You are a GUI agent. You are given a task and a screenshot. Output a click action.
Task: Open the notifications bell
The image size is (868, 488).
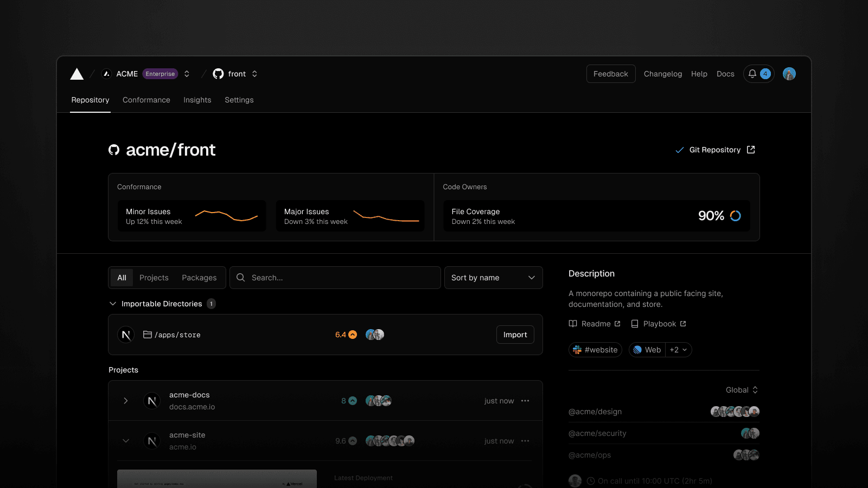752,74
